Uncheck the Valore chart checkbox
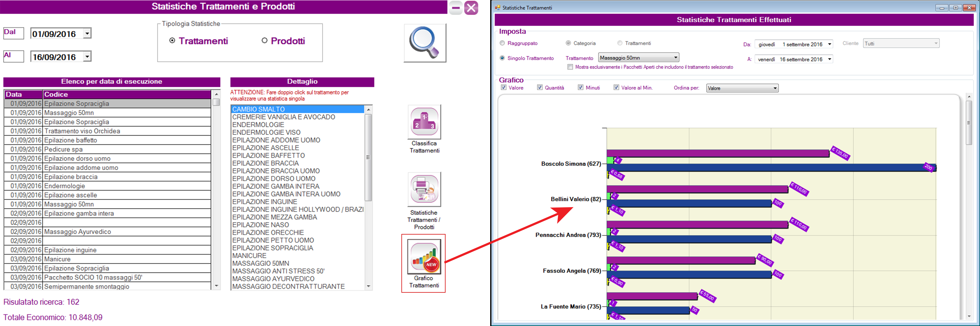Image resolution: width=980 pixels, height=326 pixels. (x=504, y=88)
